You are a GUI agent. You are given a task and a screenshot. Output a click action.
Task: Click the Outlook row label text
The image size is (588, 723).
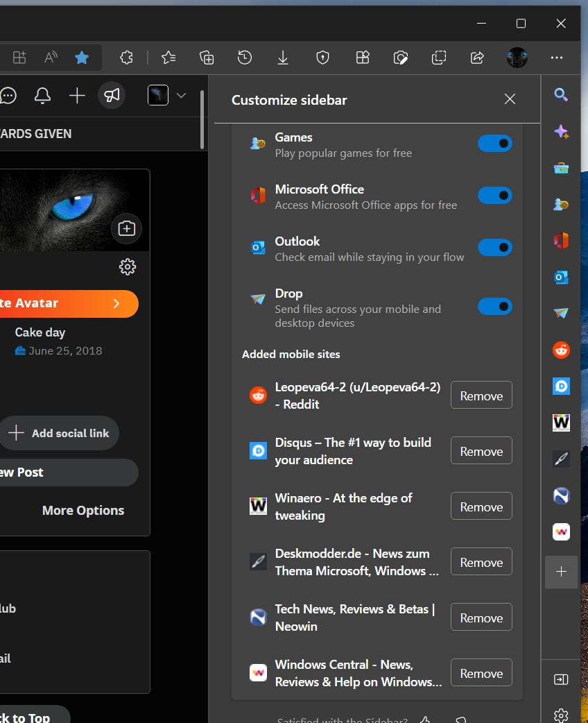(x=297, y=241)
